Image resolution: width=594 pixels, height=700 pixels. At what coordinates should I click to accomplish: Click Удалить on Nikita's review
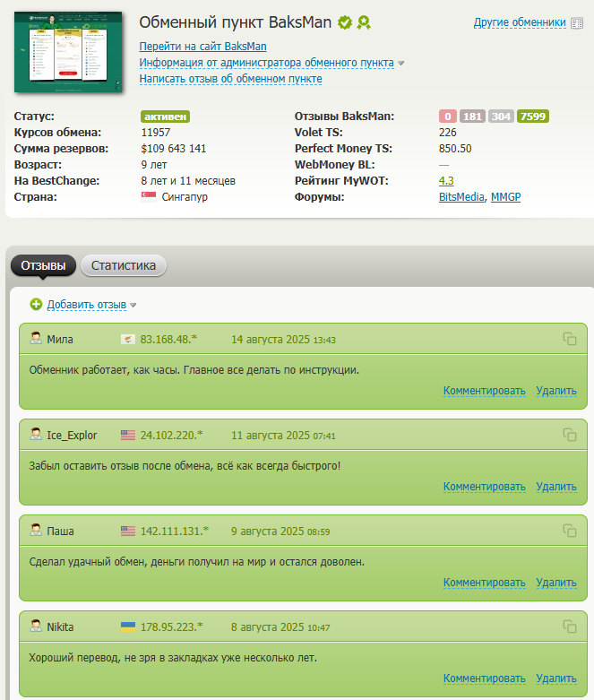tap(556, 678)
